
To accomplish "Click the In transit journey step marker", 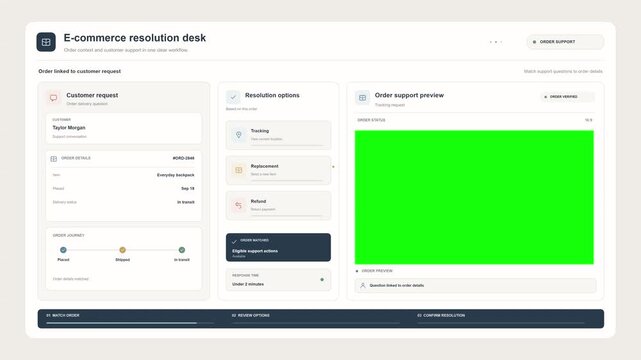I will tap(182, 250).
